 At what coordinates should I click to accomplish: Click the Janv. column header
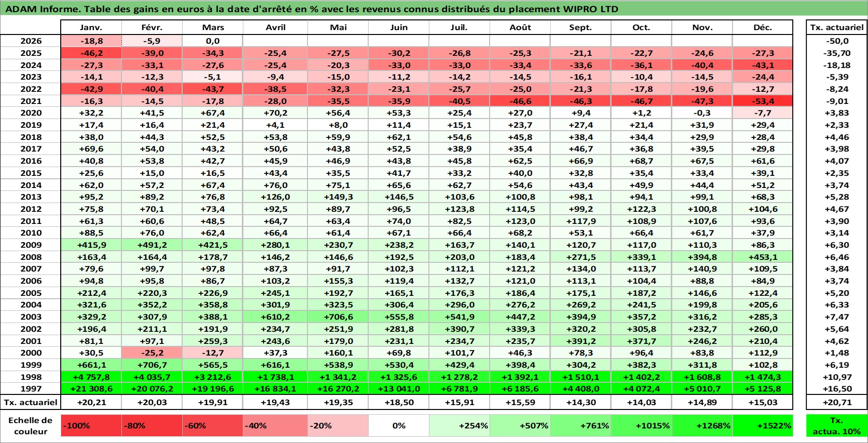(91, 27)
